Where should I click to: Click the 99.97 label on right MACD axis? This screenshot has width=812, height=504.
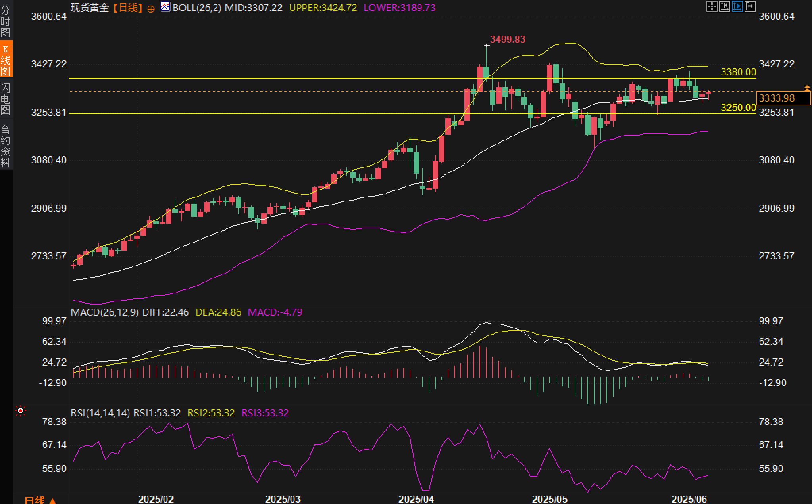click(x=771, y=321)
